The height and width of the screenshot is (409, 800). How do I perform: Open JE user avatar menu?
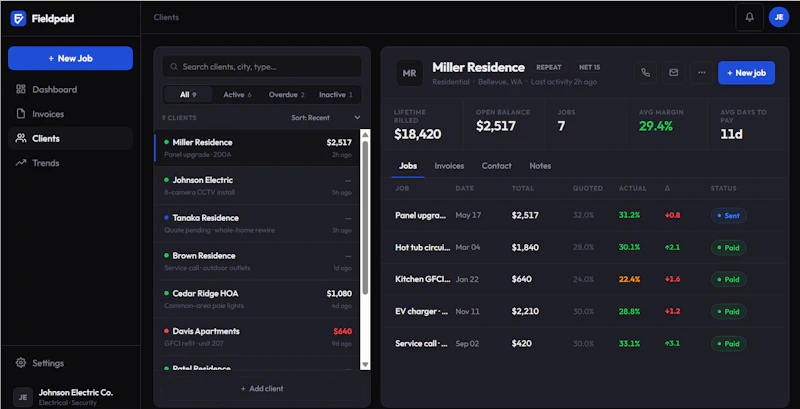pos(779,17)
